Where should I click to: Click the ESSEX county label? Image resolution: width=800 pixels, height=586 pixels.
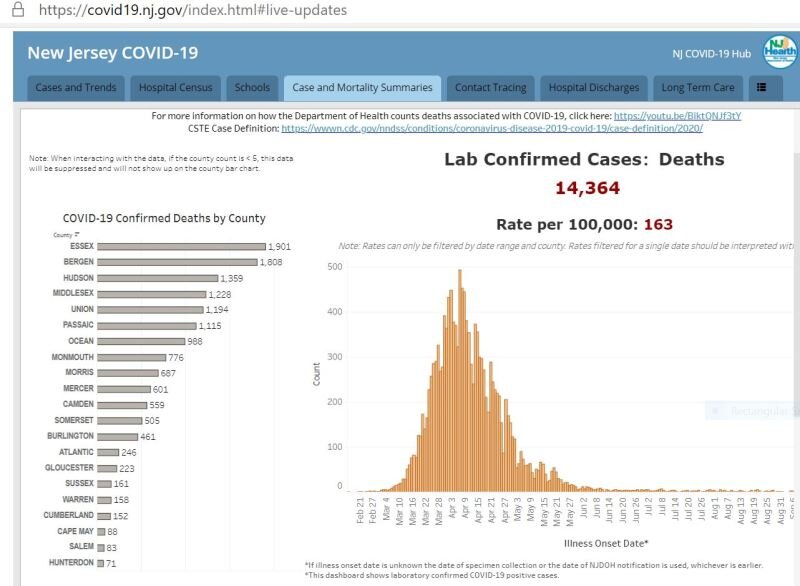point(82,246)
